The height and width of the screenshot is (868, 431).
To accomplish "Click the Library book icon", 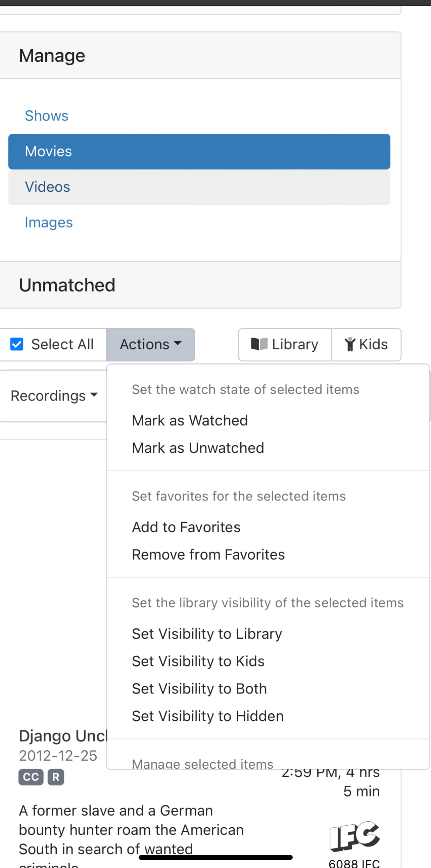I will [259, 344].
